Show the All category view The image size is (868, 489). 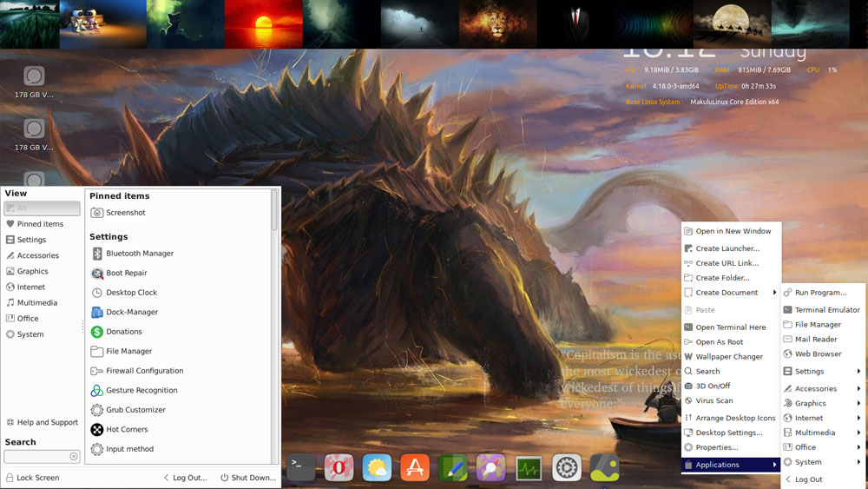pos(42,208)
